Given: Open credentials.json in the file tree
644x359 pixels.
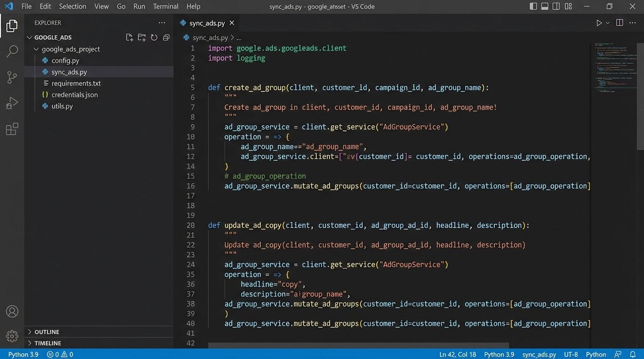Looking at the screenshot, I should click(74, 95).
